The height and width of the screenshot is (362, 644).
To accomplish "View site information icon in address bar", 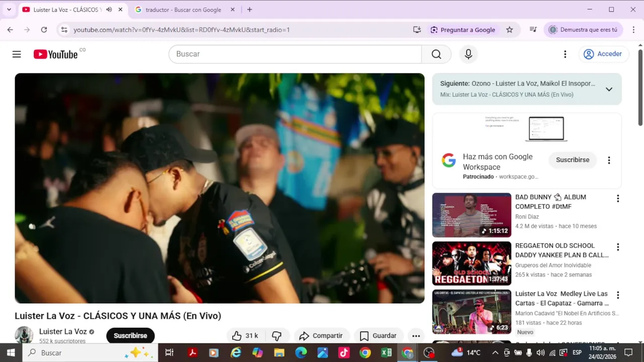I will point(64,30).
